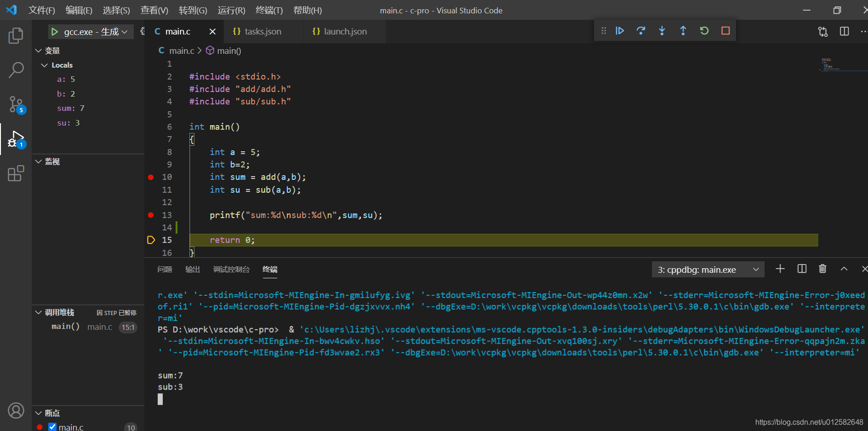Screen dimensions: 868x431
Task: Open the 转到(G) menu
Action: click(193, 10)
